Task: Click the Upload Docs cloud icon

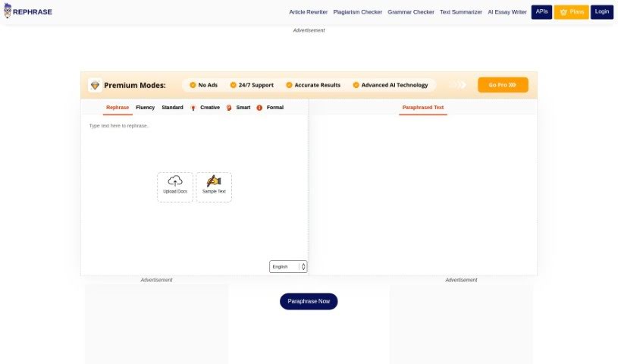Action: coord(175,181)
